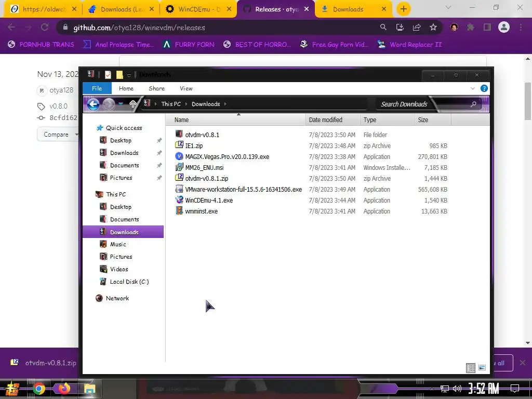Click Explorer's forward navigation arrow
This screenshot has width=532, height=399.
109,104
